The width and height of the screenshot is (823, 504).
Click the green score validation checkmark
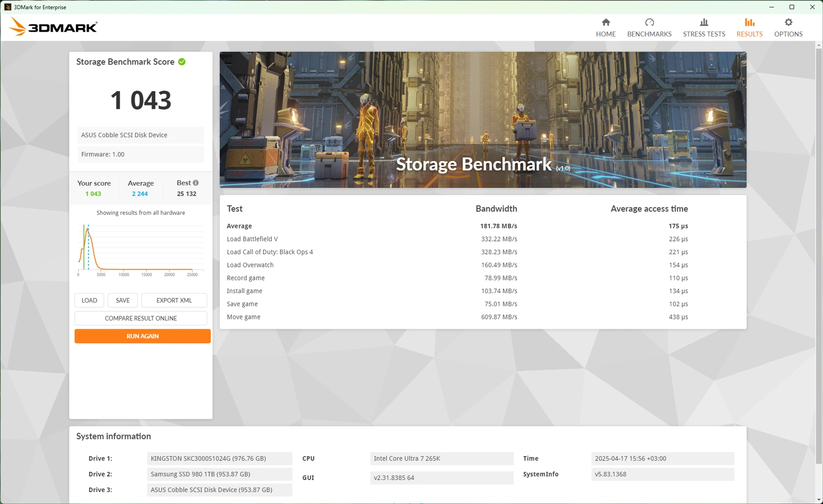click(x=182, y=62)
